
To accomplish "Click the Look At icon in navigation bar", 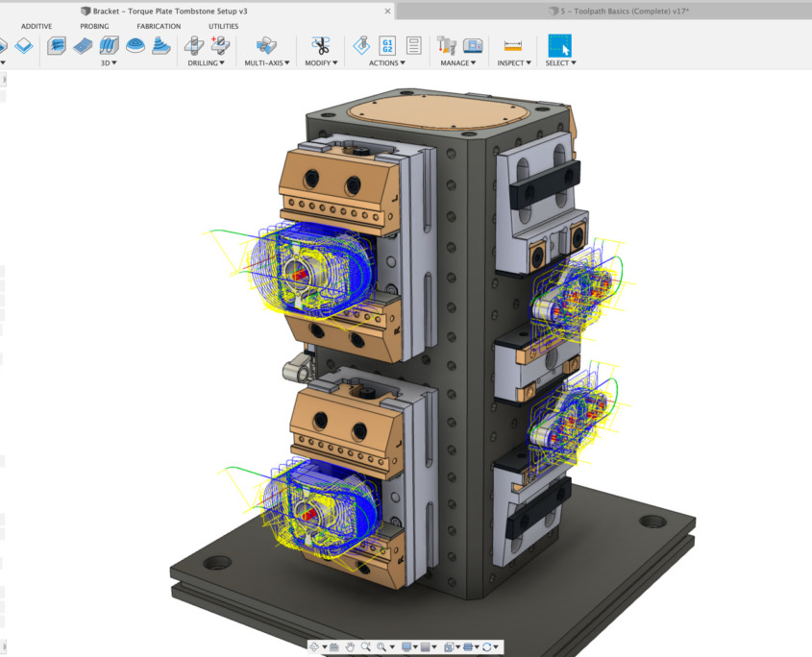I will 334,647.
